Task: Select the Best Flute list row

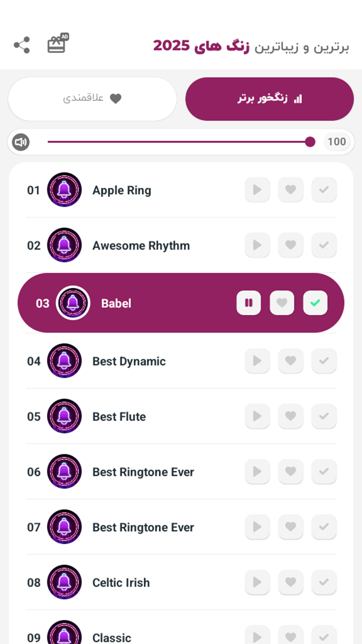Action: 181,417
